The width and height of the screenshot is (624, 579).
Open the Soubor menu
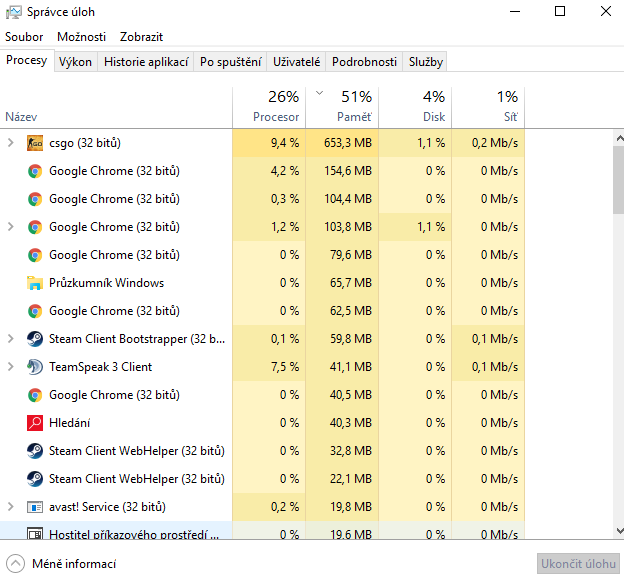click(24, 37)
